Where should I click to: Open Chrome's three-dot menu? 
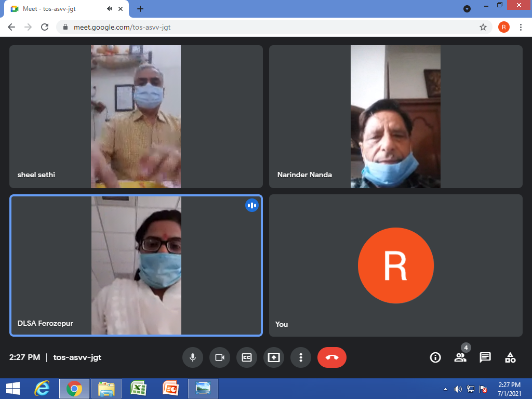[x=521, y=27]
